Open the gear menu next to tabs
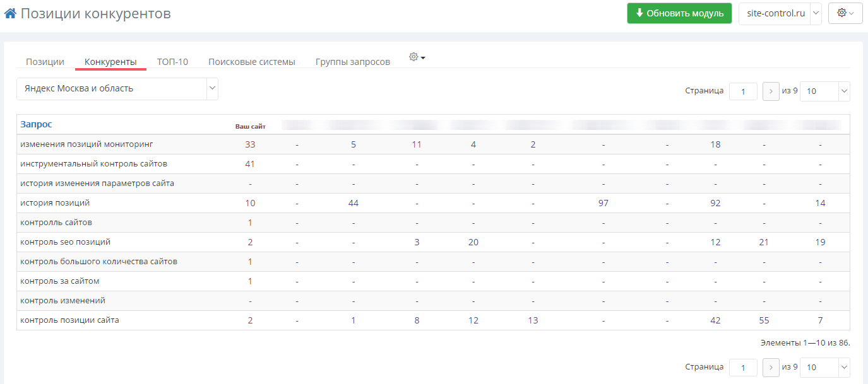Image resolution: width=868 pixels, height=384 pixels. point(417,57)
